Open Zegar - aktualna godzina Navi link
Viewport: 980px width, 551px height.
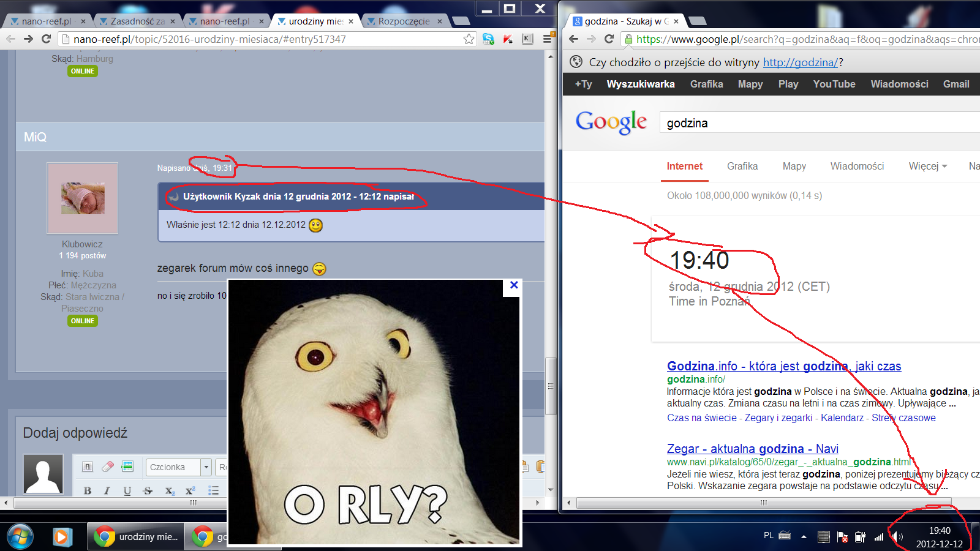(753, 449)
